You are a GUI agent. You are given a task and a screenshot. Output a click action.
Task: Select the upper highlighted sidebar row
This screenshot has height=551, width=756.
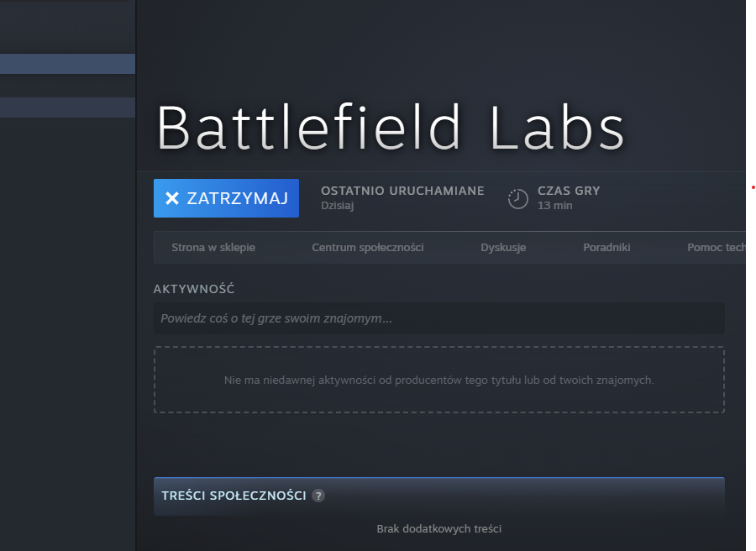click(x=67, y=64)
